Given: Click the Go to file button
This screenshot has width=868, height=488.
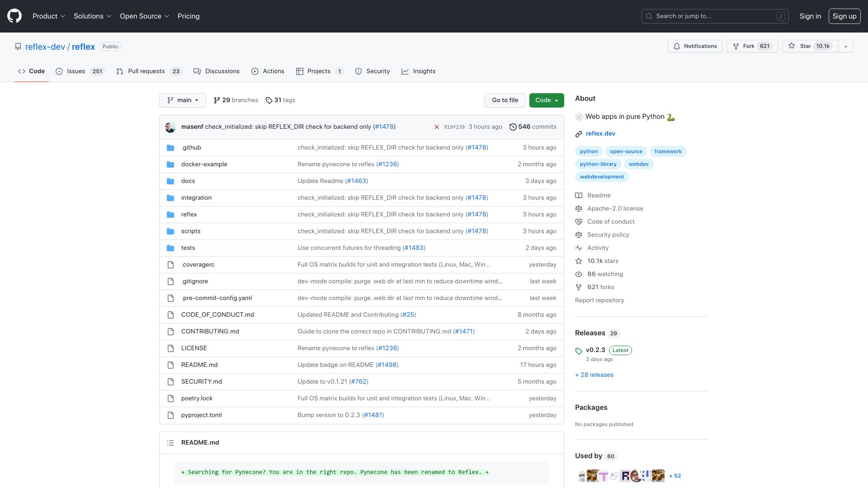Looking at the screenshot, I should [505, 100].
